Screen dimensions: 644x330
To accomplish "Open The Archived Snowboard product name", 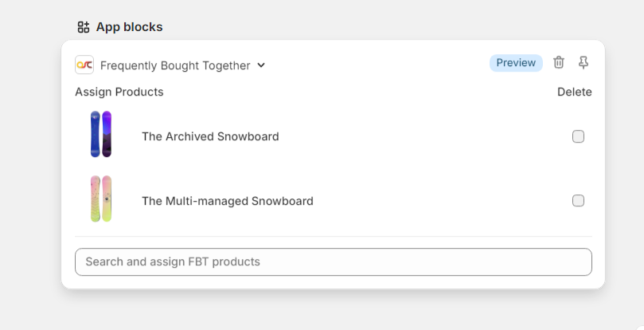I will (x=210, y=136).
